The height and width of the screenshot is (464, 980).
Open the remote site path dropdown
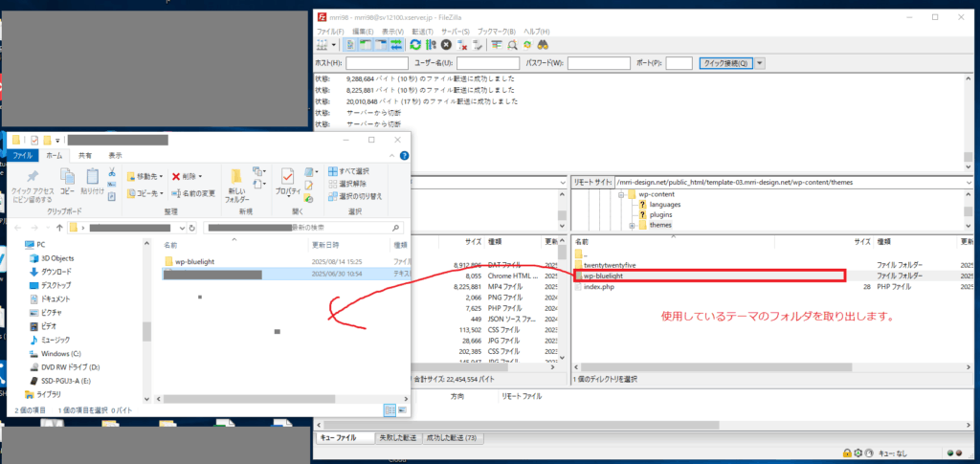[x=969, y=182]
